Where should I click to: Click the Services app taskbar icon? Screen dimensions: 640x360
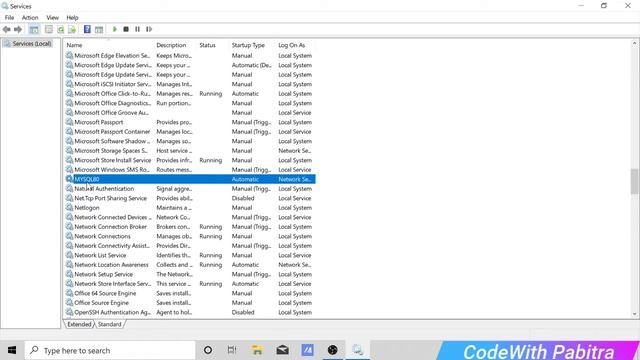(x=358, y=350)
